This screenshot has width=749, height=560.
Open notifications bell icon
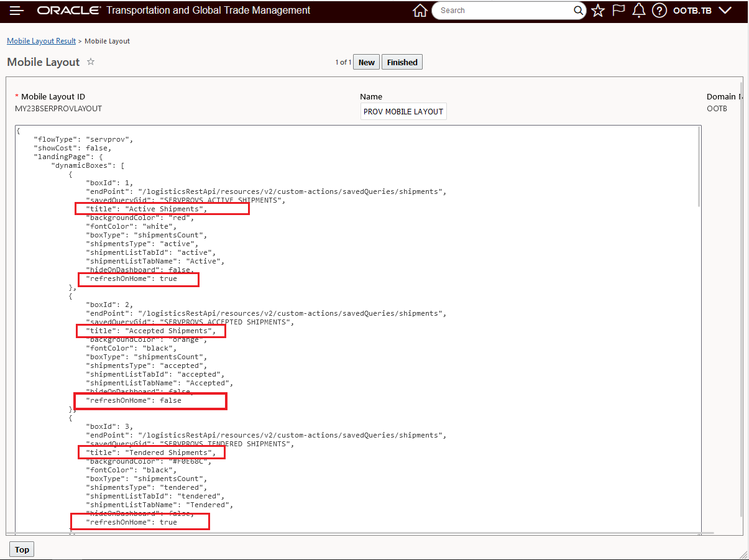click(x=638, y=11)
